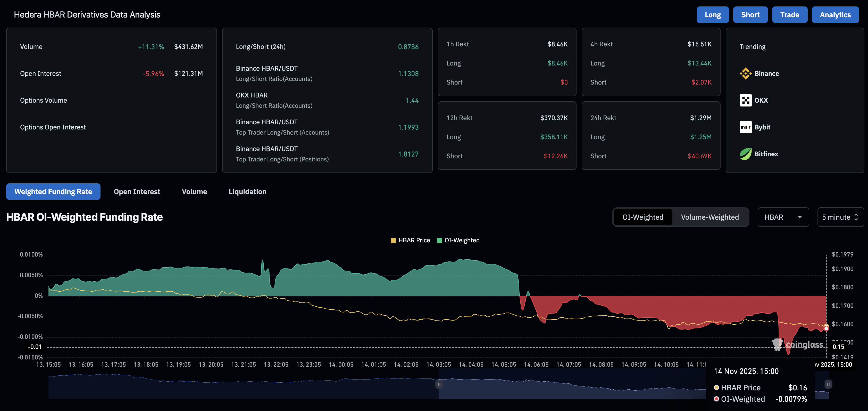Image resolution: width=868 pixels, height=411 pixels.
Task: Toggle OI-Weighted legend series
Action: click(x=458, y=240)
